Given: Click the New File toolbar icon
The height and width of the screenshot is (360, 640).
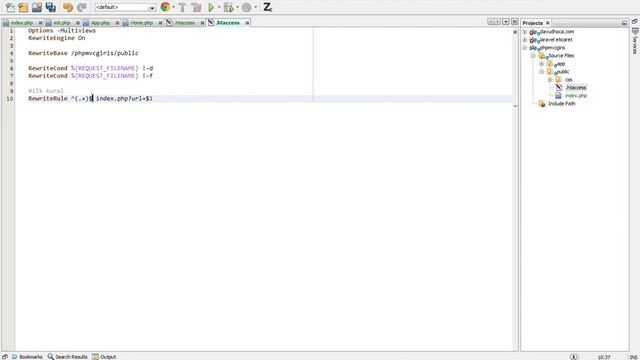Looking at the screenshot, I should click(x=10, y=7).
